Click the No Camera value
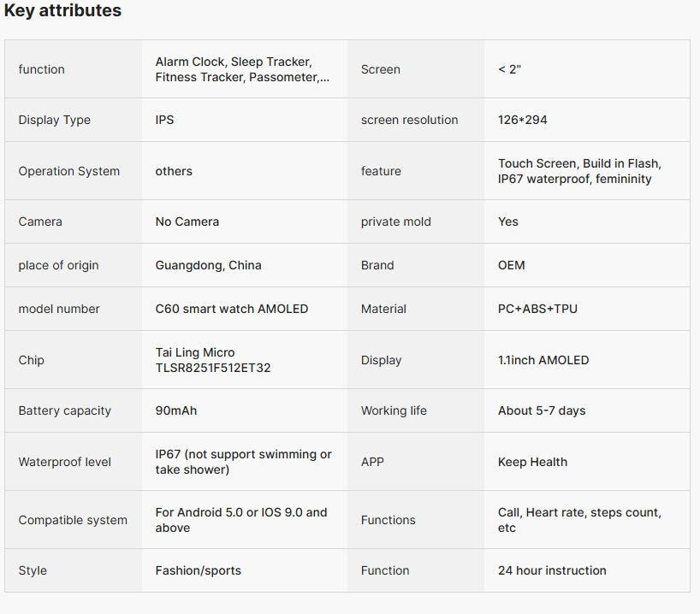 [187, 221]
